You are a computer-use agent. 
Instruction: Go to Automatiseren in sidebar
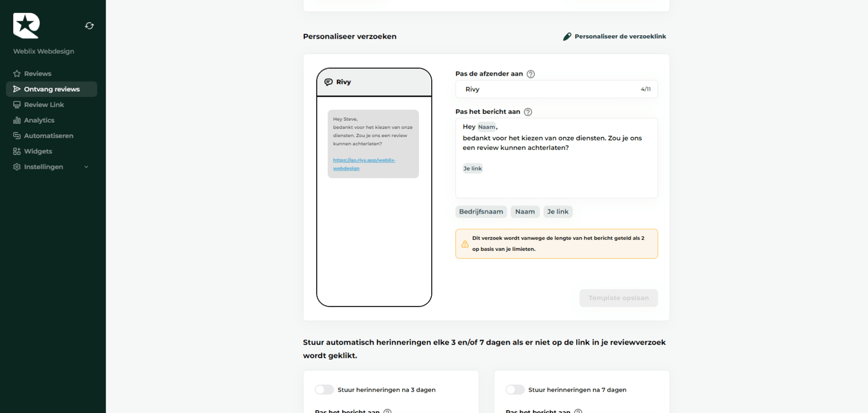pyautogui.click(x=48, y=136)
